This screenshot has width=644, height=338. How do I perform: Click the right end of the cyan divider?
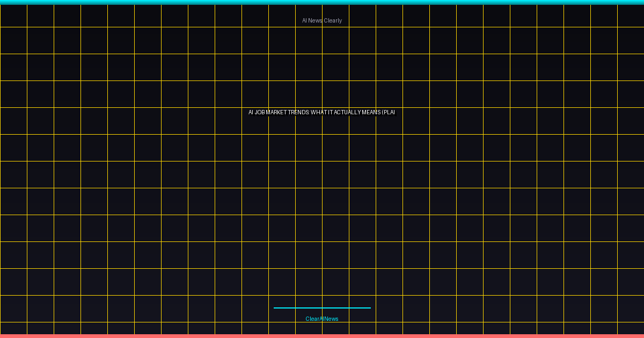coord(369,308)
